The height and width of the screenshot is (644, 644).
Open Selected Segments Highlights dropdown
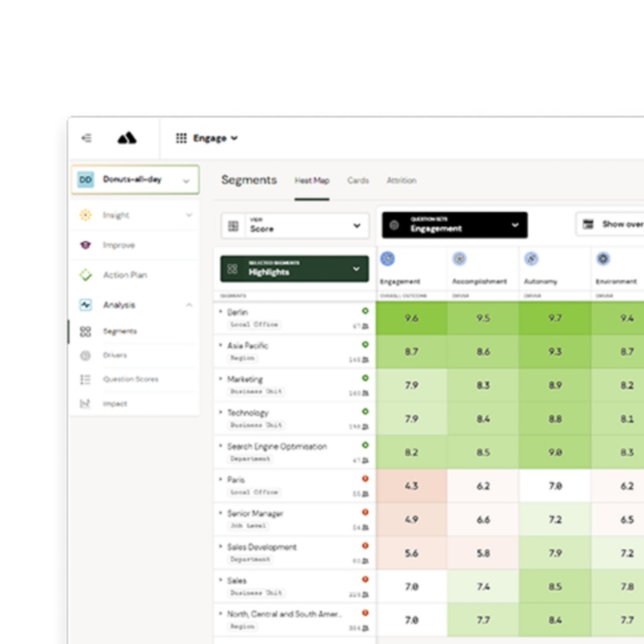pyautogui.click(x=295, y=269)
